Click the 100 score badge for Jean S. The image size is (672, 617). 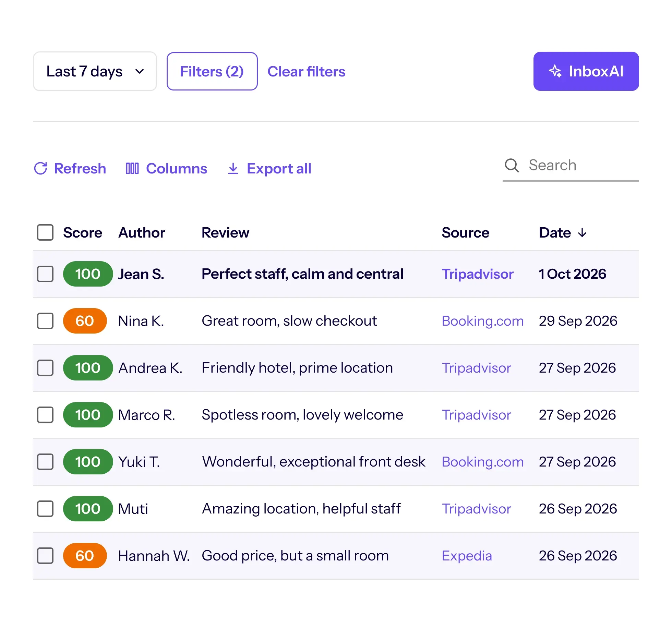click(88, 274)
